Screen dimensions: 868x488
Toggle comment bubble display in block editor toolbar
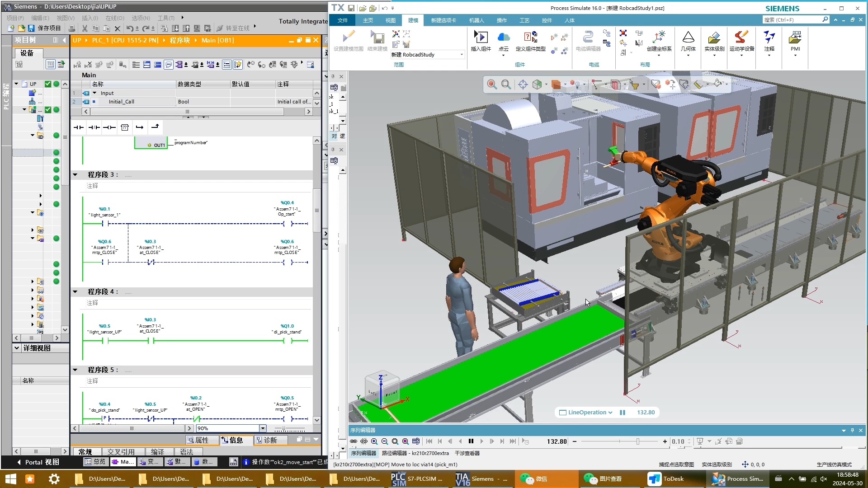click(169, 65)
